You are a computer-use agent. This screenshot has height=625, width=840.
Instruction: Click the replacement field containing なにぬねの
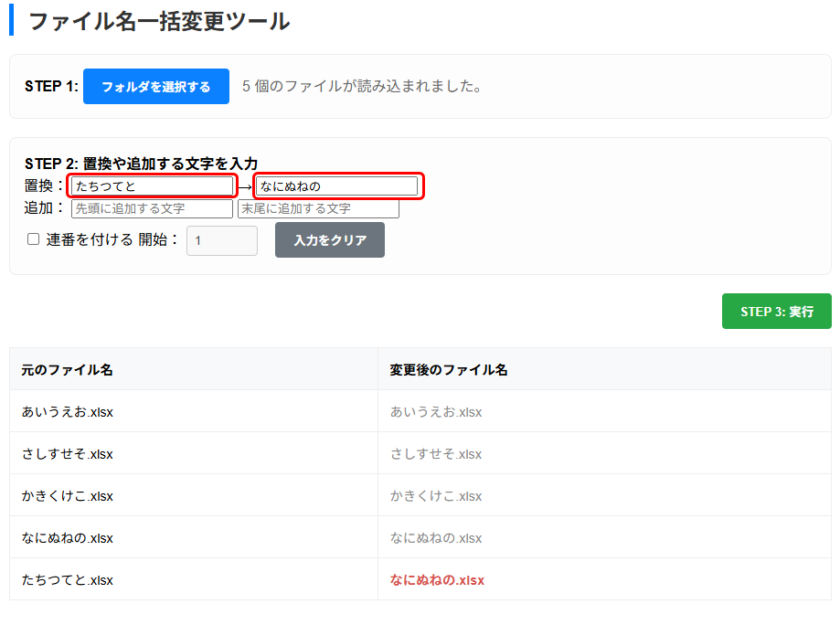336,186
